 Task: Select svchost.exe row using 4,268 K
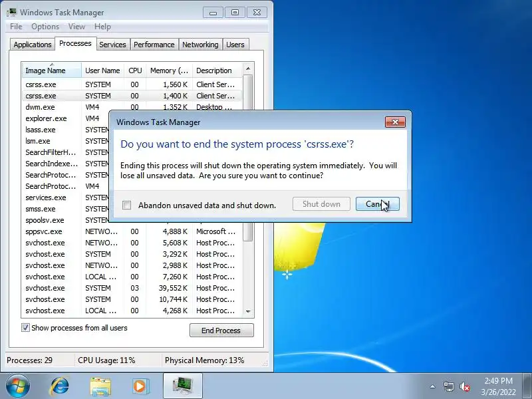click(x=132, y=311)
